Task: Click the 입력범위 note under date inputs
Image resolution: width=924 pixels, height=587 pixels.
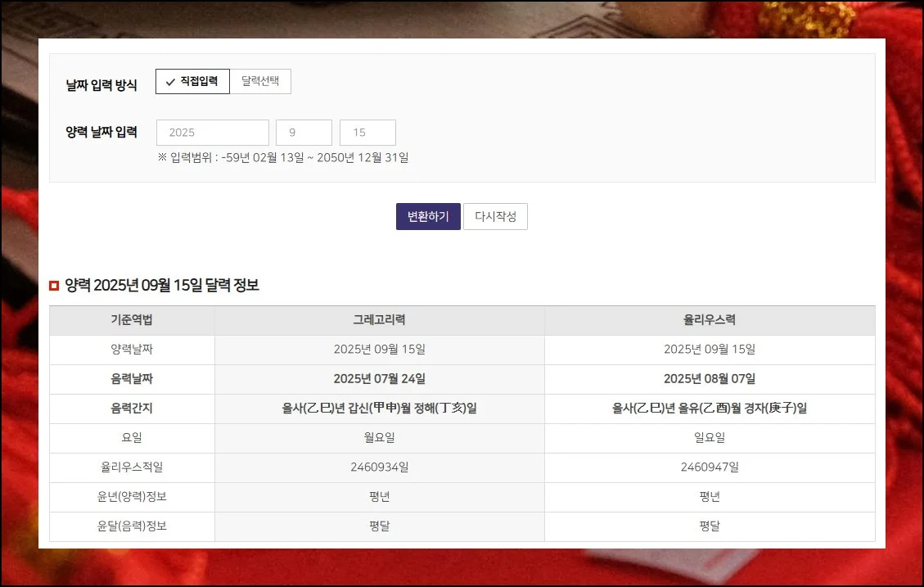Action: click(x=283, y=157)
